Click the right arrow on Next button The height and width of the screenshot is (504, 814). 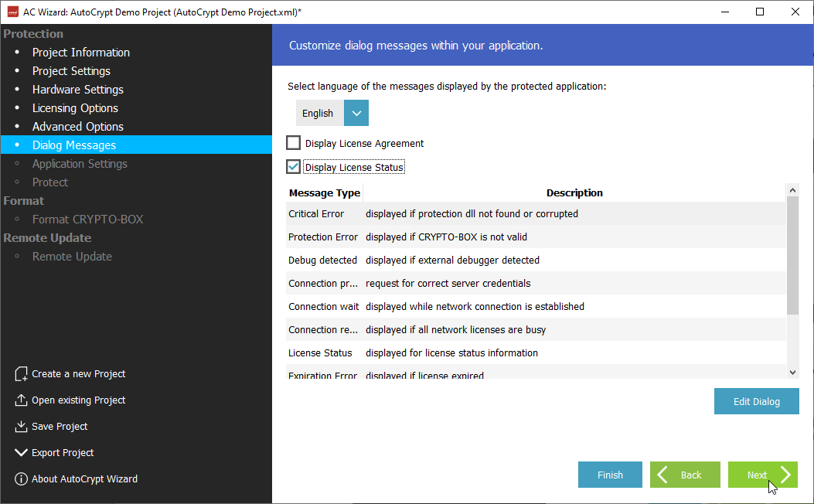pyautogui.click(x=785, y=475)
